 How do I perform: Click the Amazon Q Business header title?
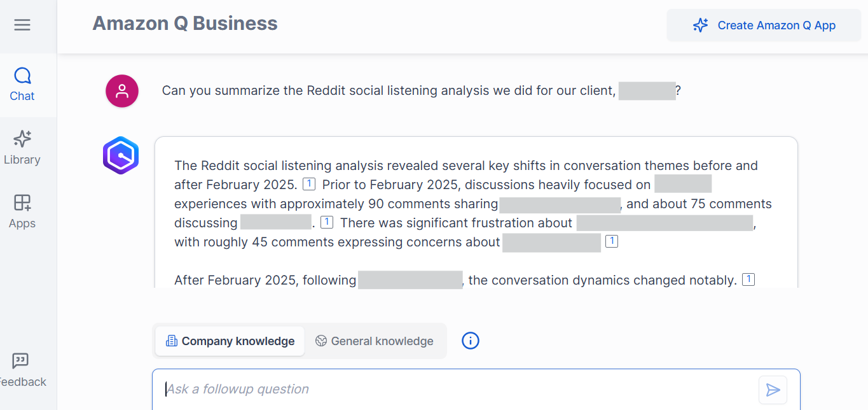(x=185, y=24)
